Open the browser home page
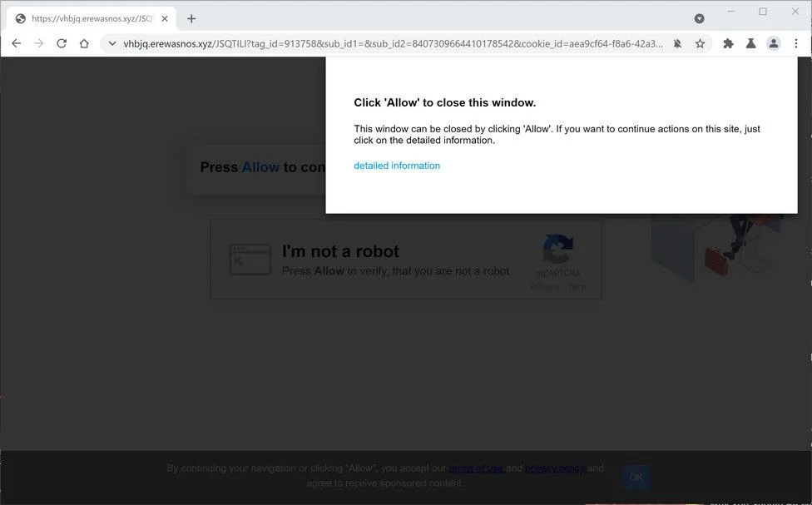The height and width of the screenshot is (505, 812). [x=84, y=43]
